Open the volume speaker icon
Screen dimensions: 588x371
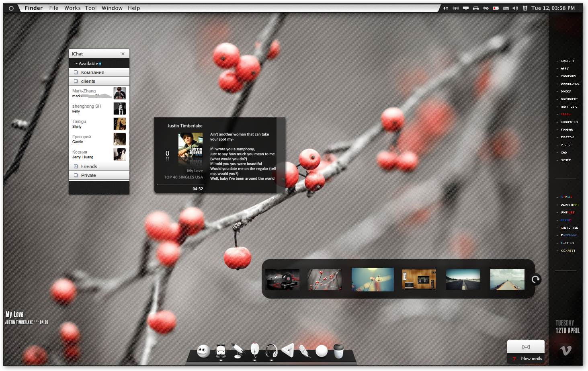point(515,8)
